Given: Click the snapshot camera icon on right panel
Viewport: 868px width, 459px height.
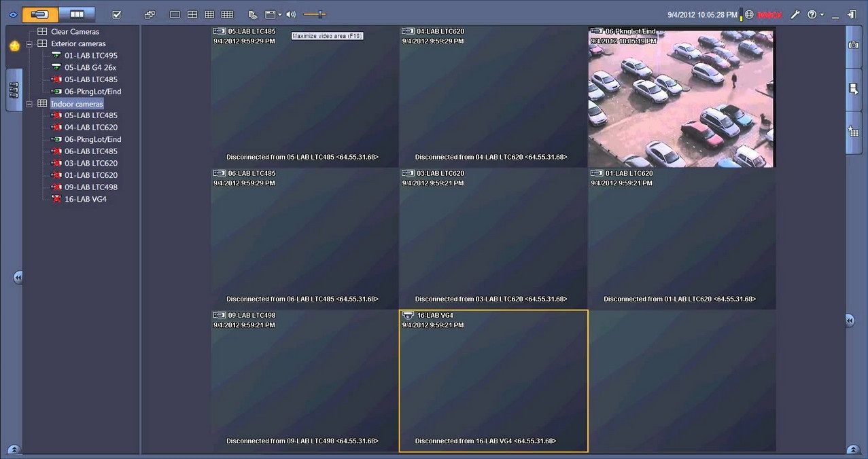Looking at the screenshot, I should (x=854, y=45).
